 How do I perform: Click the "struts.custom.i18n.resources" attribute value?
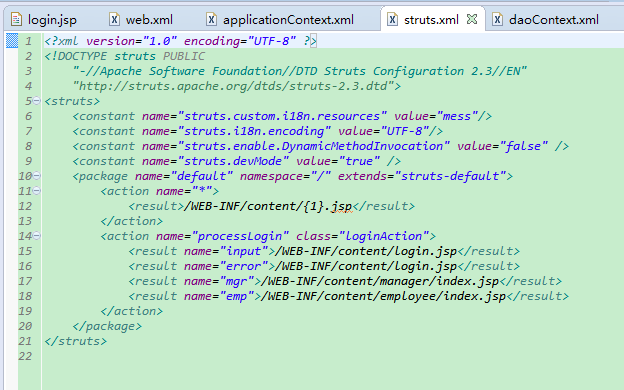282,116
